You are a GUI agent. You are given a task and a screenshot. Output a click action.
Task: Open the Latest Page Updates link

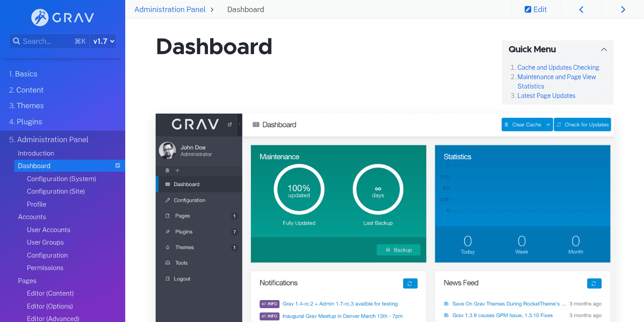(x=546, y=95)
